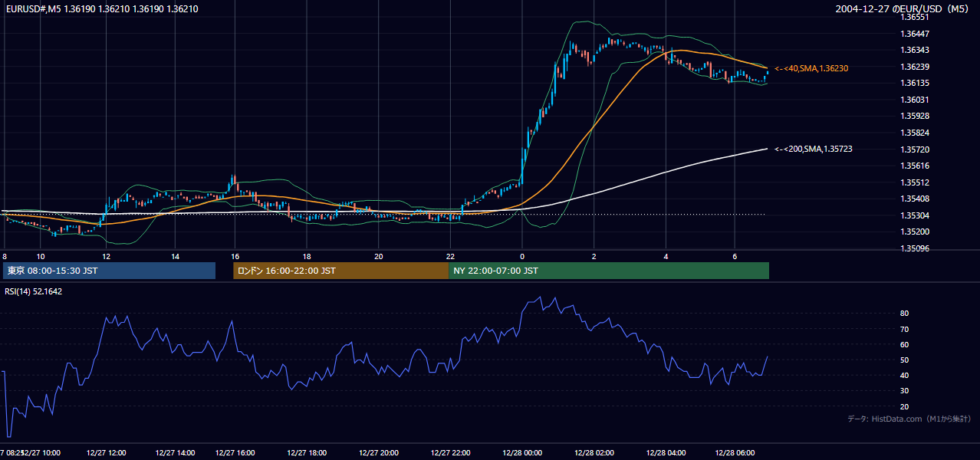Click the hour label 22 under the price chart
The image size is (980, 460).
[x=450, y=257]
